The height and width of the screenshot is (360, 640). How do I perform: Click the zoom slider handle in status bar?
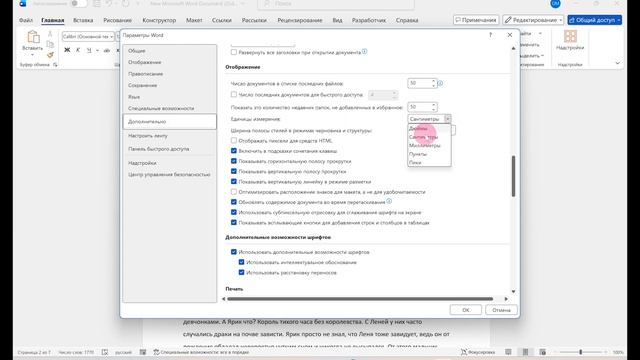[580, 352]
